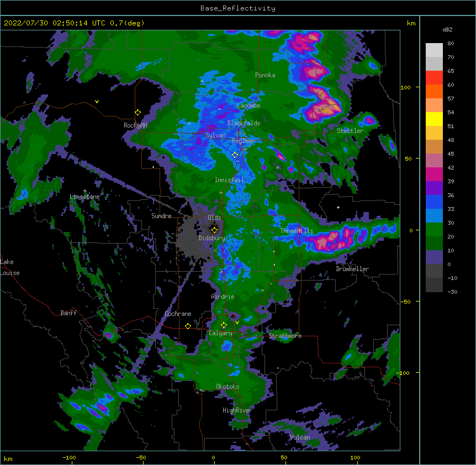The image size is (476, 465).
Task: Click the 80 value atop the dBZ legend
Action: pos(451,44)
